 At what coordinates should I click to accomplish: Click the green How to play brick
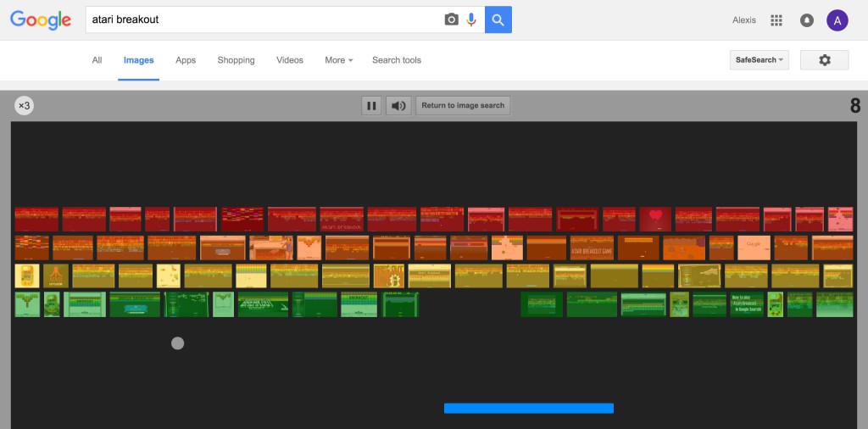point(747,304)
